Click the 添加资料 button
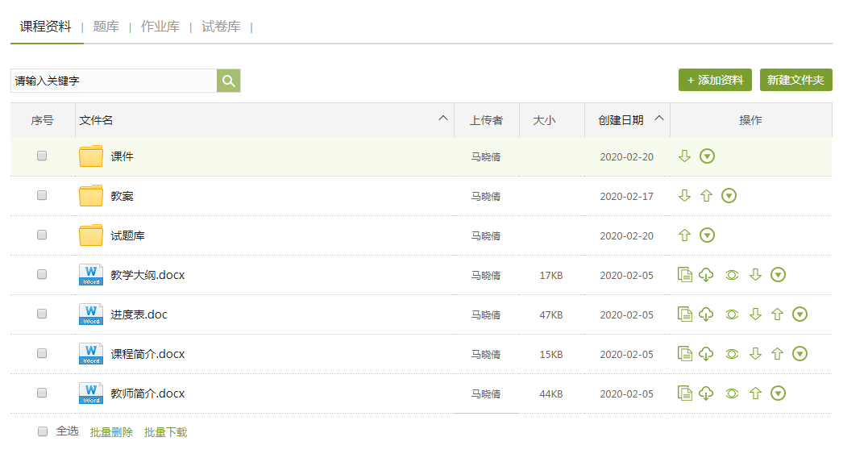 click(715, 81)
